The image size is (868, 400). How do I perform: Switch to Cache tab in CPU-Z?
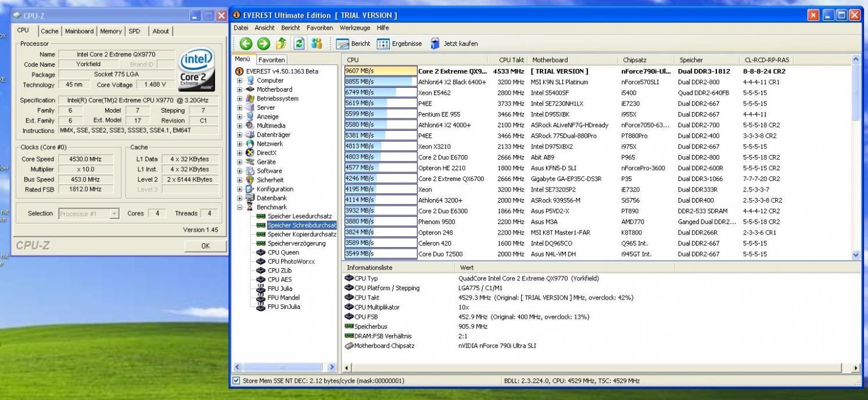[x=49, y=31]
